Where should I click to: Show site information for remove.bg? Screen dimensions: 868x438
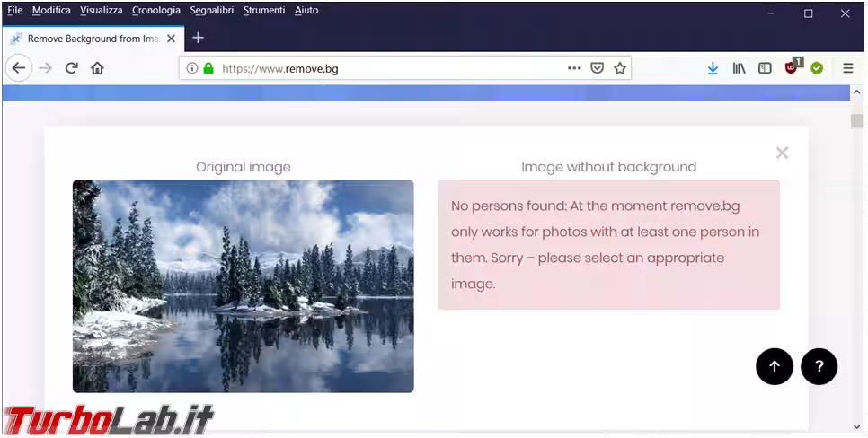(191, 68)
